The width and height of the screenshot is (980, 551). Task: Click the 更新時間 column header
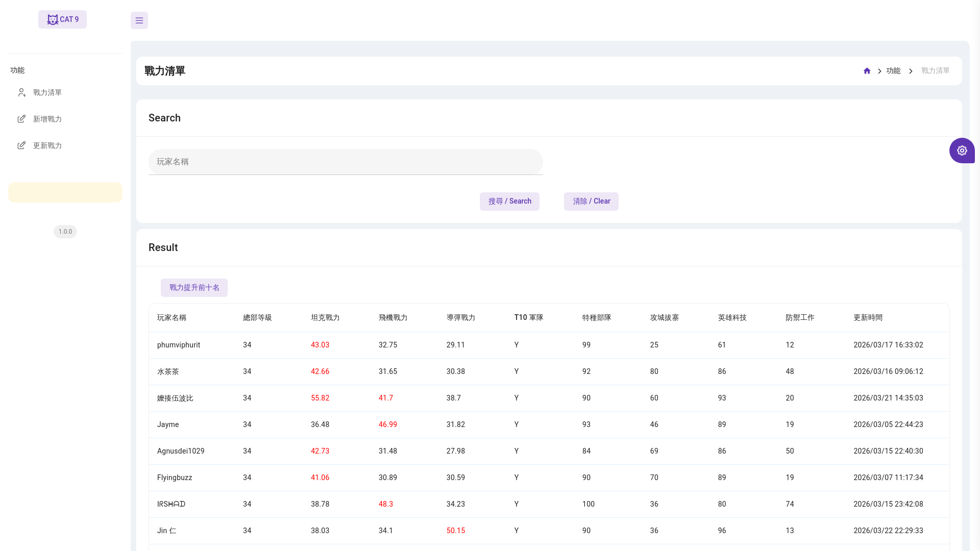tap(868, 318)
